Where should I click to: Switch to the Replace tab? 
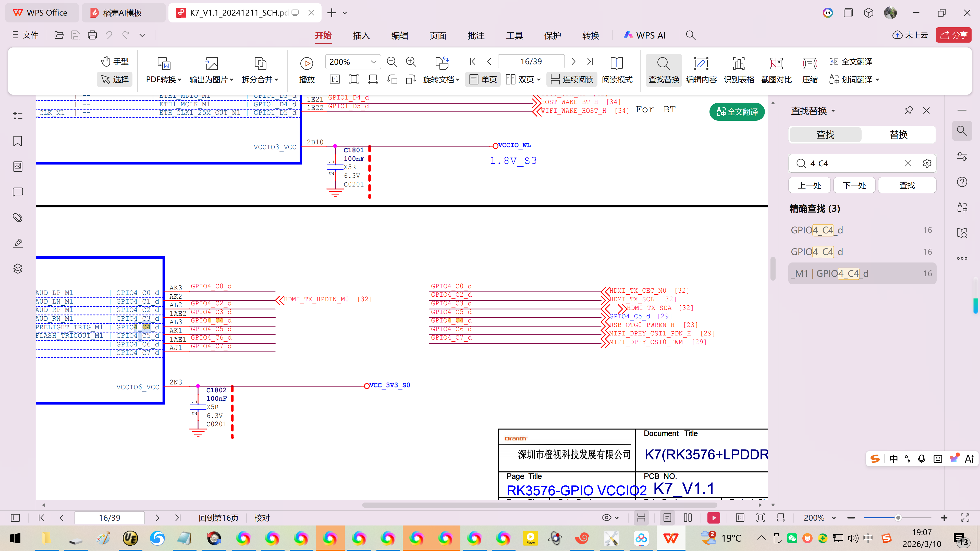[898, 135]
